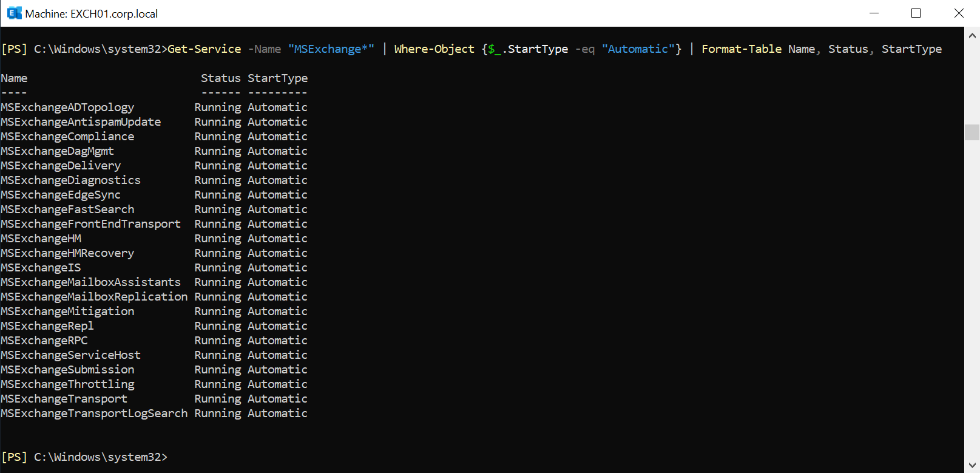Click the vertical scrollbar thumb
980x473 pixels.
[972, 132]
